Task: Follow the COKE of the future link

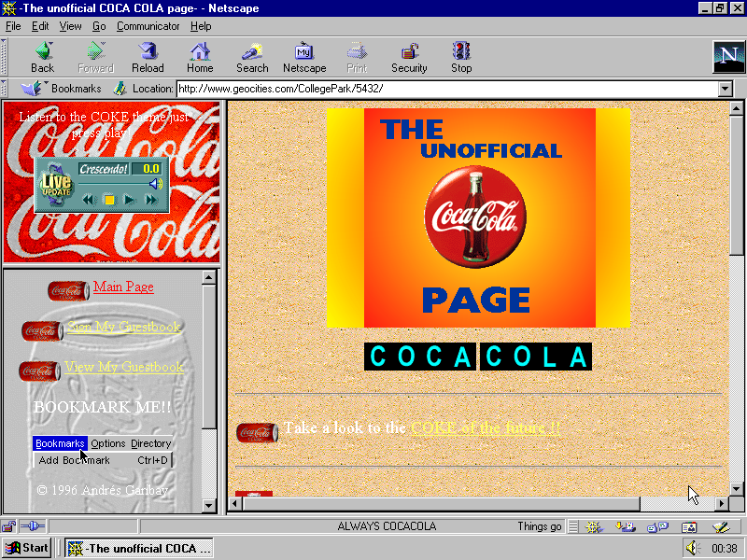Action: pos(486,427)
